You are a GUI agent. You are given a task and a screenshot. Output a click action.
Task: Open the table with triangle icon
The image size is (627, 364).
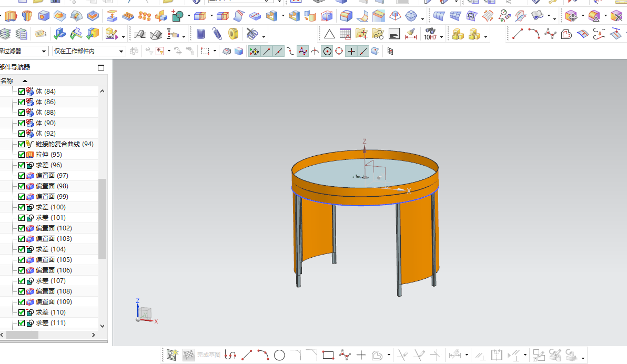coord(345,34)
